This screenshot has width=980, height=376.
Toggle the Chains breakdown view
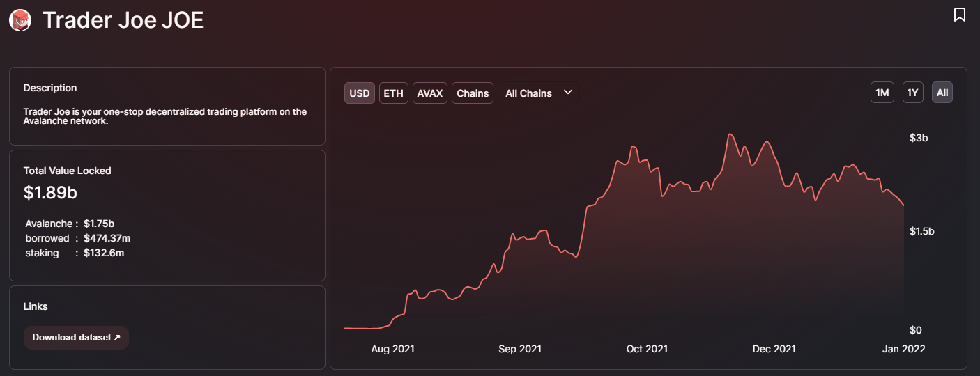tap(473, 93)
